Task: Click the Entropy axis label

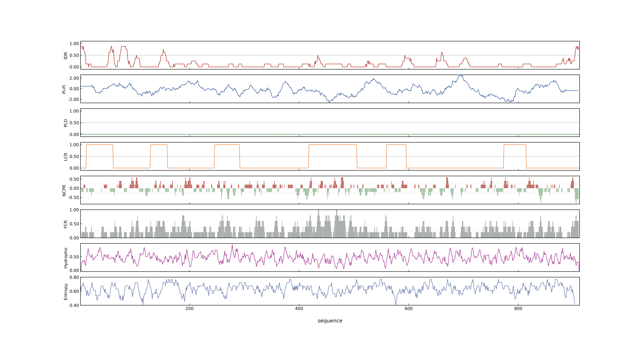Action: point(66,292)
